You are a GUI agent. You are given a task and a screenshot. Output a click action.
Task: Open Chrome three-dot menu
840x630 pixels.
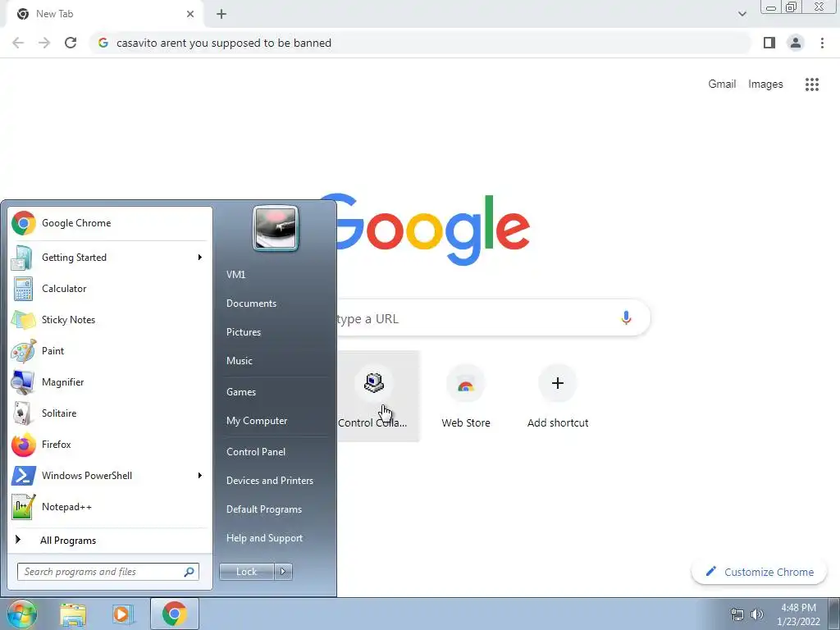click(822, 43)
